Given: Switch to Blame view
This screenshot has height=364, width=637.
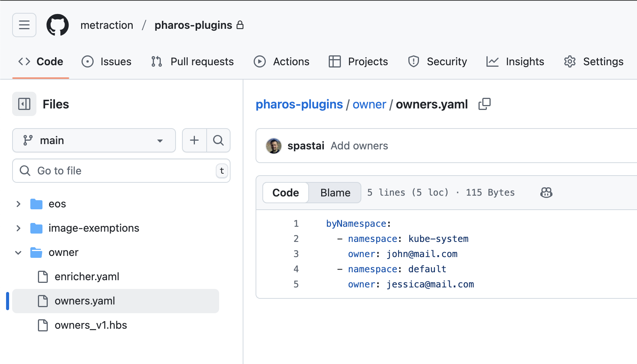Looking at the screenshot, I should (x=335, y=193).
